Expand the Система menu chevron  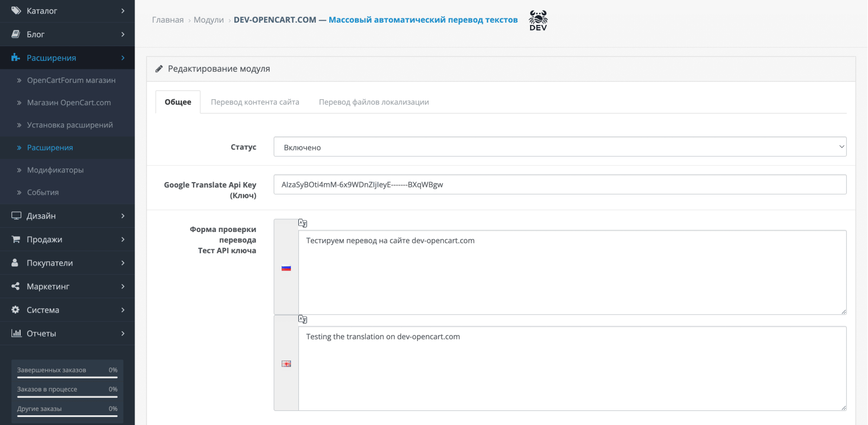coord(123,310)
